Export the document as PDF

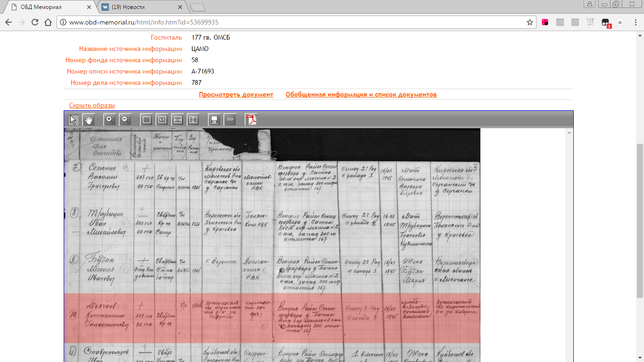(251, 120)
